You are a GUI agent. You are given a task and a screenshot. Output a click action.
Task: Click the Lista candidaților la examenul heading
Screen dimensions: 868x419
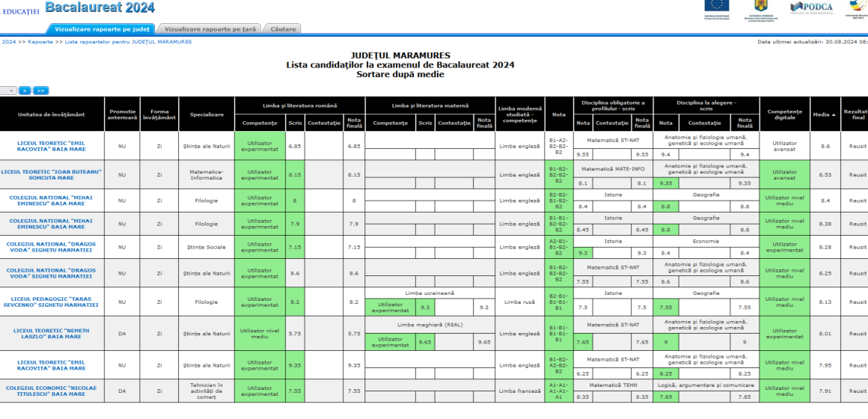pyautogui.click(x=400, y=65)
